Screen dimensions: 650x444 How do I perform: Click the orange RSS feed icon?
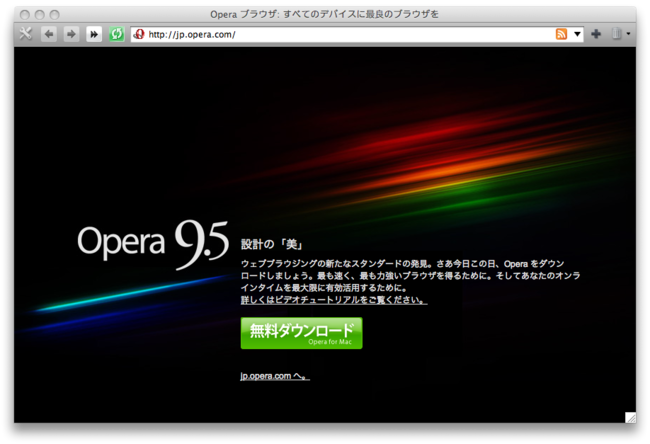561,34
